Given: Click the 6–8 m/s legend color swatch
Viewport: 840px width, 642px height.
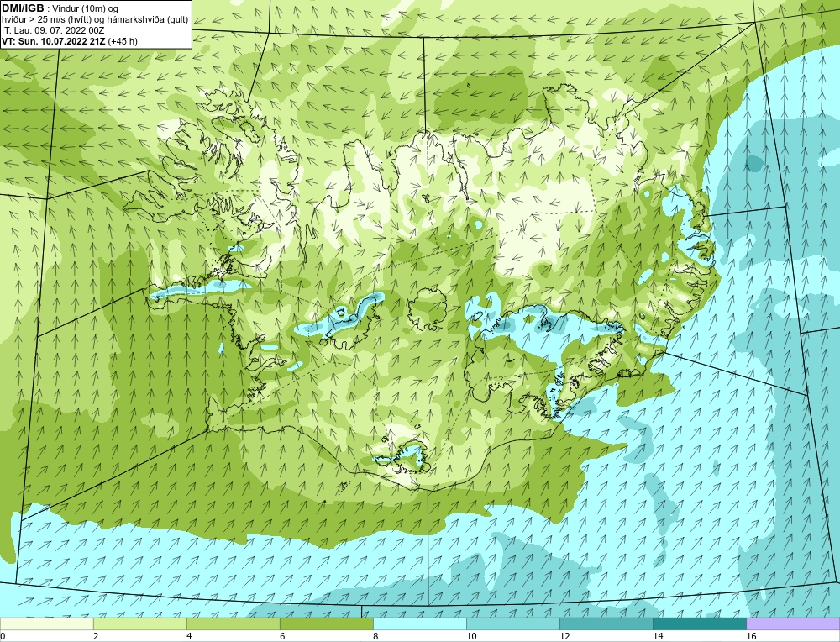Looking at the screenshot, I should 327,624.
